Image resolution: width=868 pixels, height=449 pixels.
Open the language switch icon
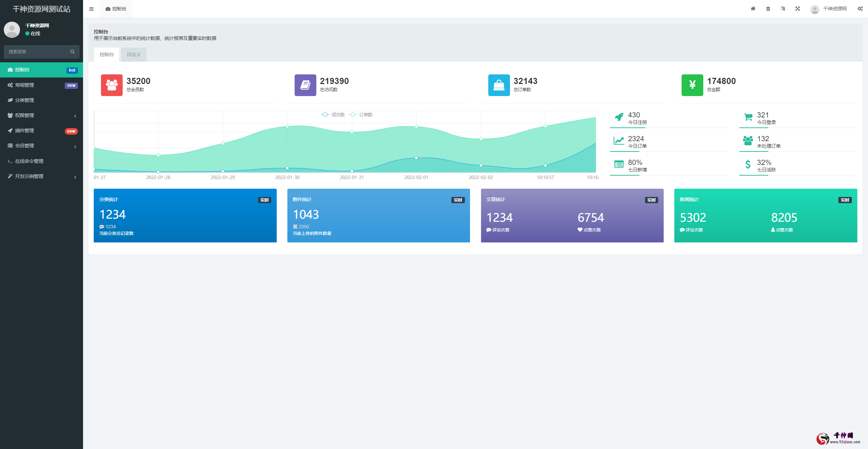[x=783, y=9]
